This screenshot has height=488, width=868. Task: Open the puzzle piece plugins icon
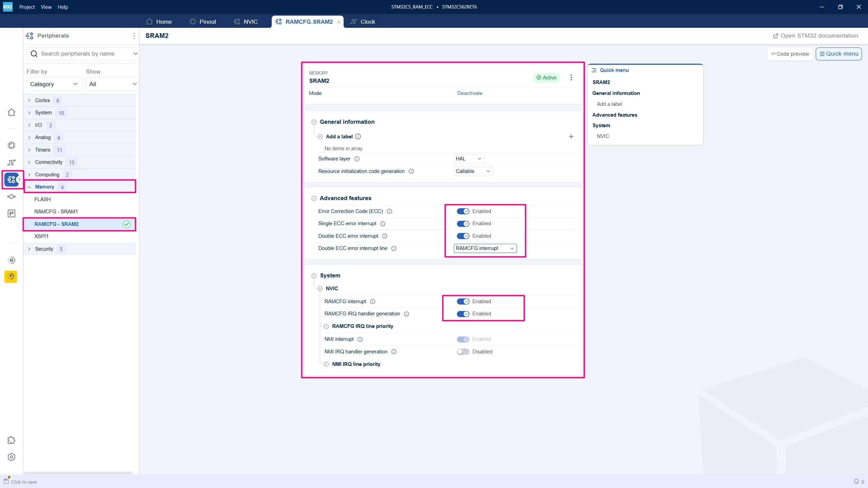click(x=12, y=440)
